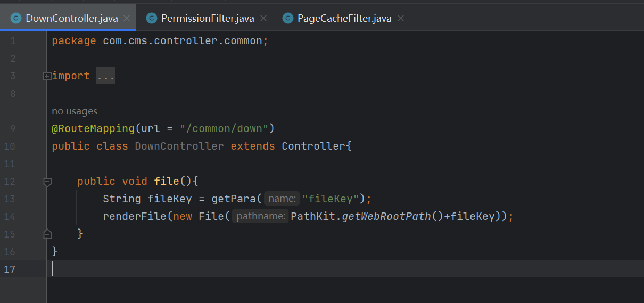644x303 pixels.
Task: Click the PageCacheFilter.java class file icon
Action: click(288, 18)
